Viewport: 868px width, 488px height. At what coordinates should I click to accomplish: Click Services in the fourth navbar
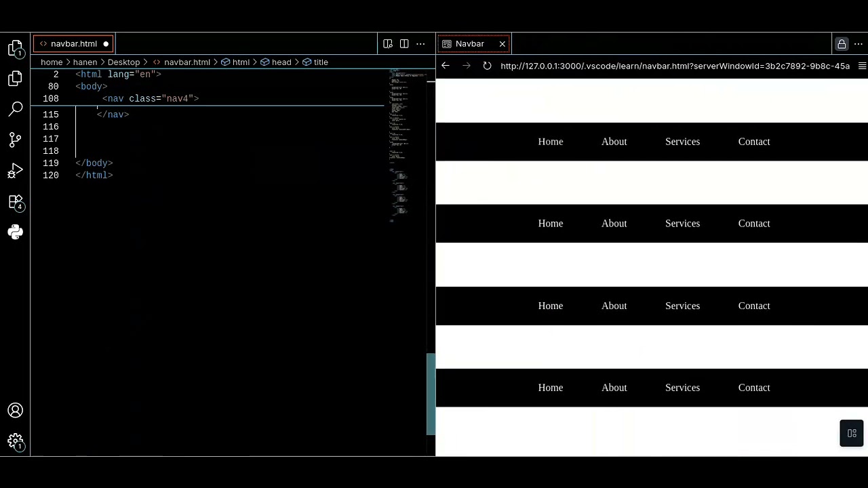click(x=682, y=388)
